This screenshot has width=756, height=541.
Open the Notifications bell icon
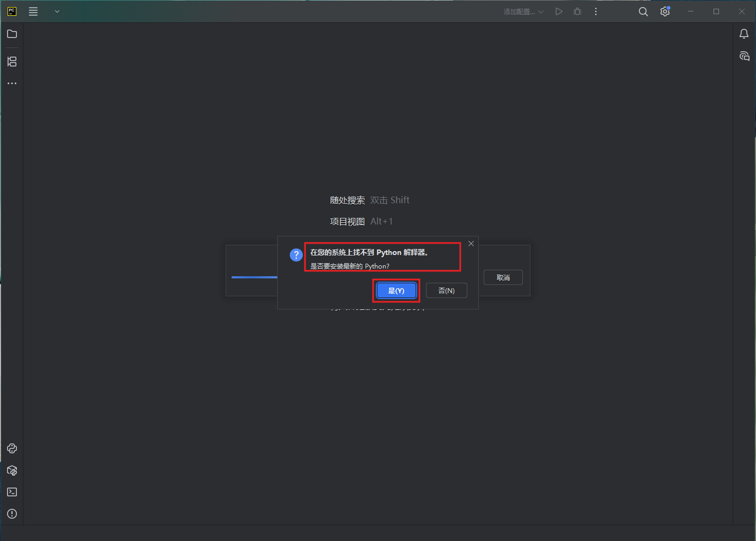click(x=744, y=34)
